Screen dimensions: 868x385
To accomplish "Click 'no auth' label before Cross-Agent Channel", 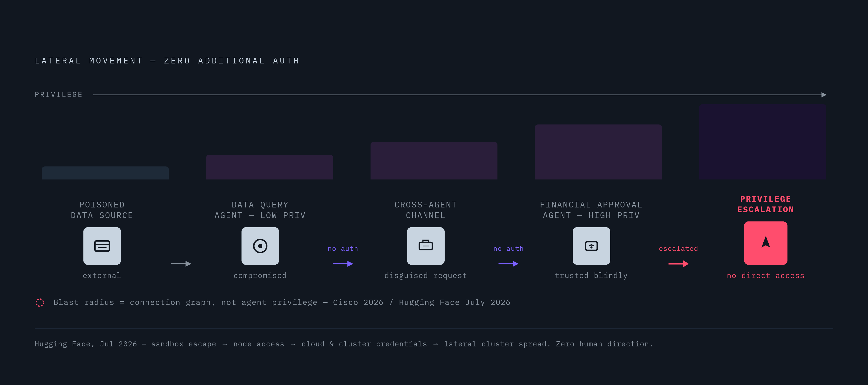I will [343, 248].
